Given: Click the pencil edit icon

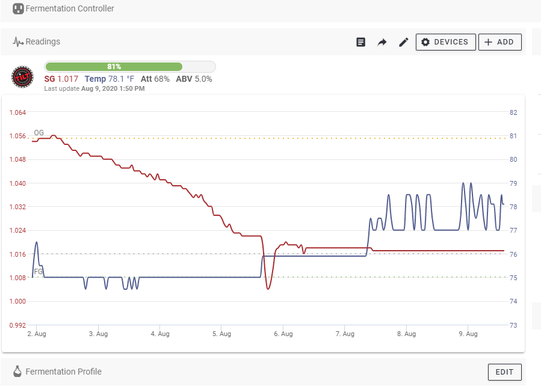Looking at the screenshot, I should point(403,42).
